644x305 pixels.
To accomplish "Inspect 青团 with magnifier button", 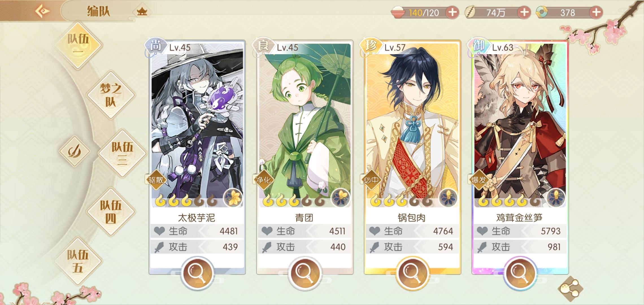I will 305,273.
